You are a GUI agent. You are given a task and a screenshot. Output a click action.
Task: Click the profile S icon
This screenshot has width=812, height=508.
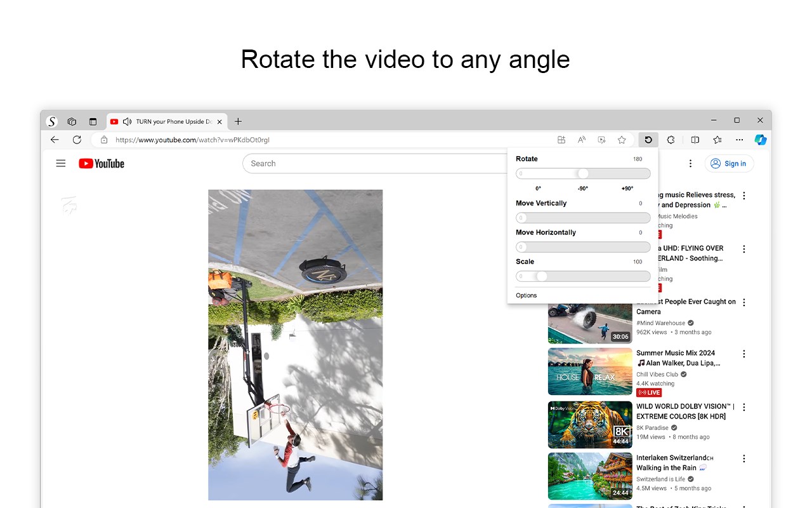52,121
